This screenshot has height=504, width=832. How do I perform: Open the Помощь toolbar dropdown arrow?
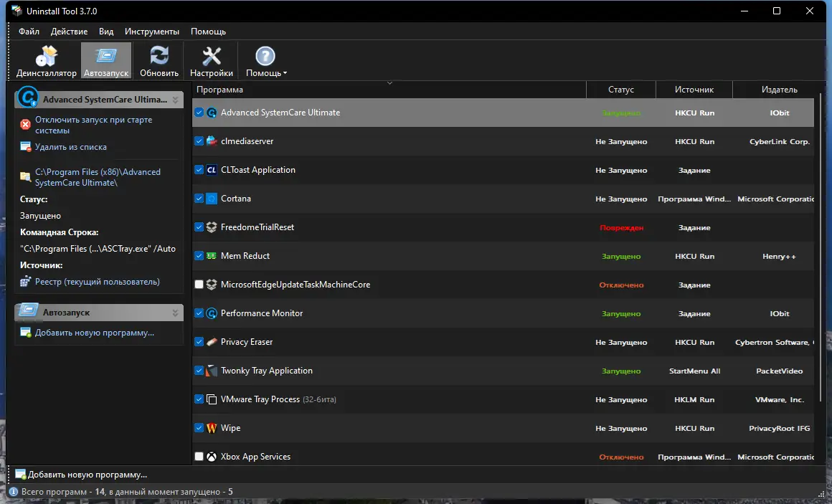tap(285, 73)
